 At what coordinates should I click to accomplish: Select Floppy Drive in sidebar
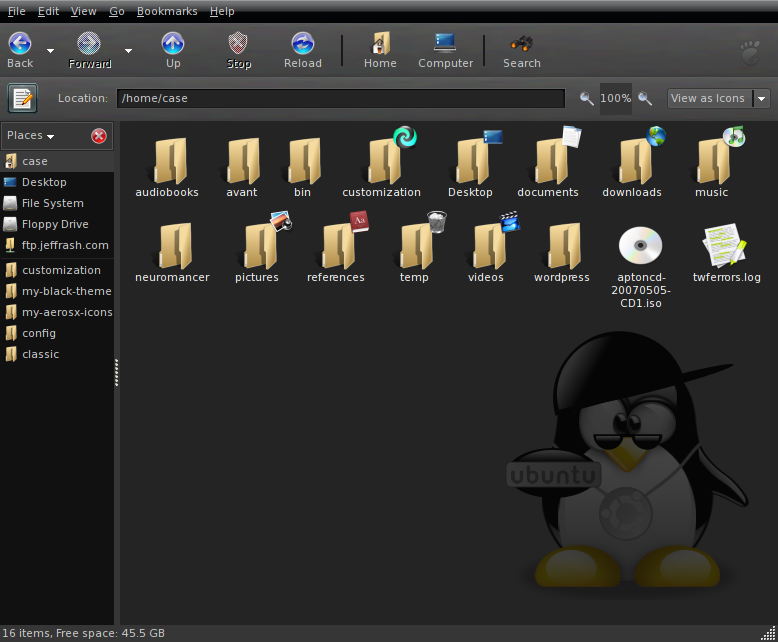coord(57,224)
